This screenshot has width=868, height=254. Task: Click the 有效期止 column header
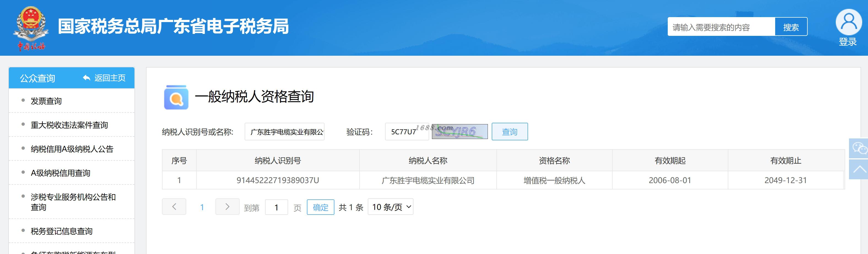pos(785,161)
